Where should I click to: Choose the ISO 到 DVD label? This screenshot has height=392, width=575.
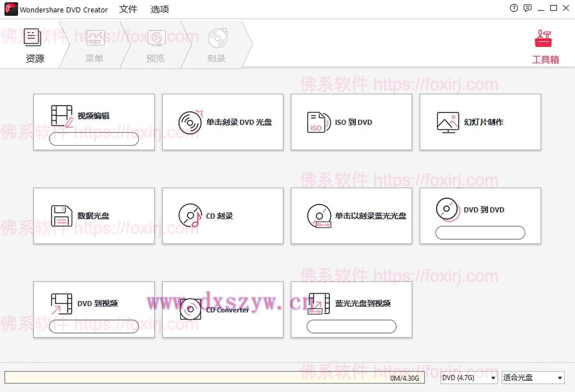point(354,122)
